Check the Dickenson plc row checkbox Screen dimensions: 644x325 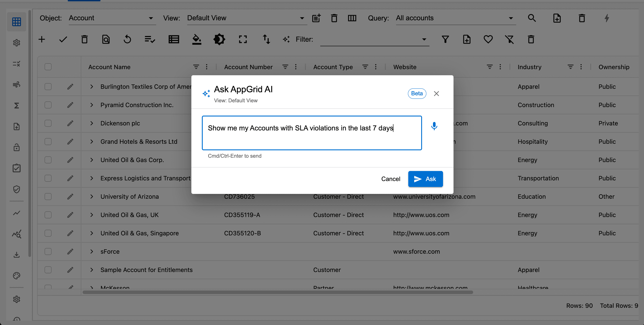[48, 123]
